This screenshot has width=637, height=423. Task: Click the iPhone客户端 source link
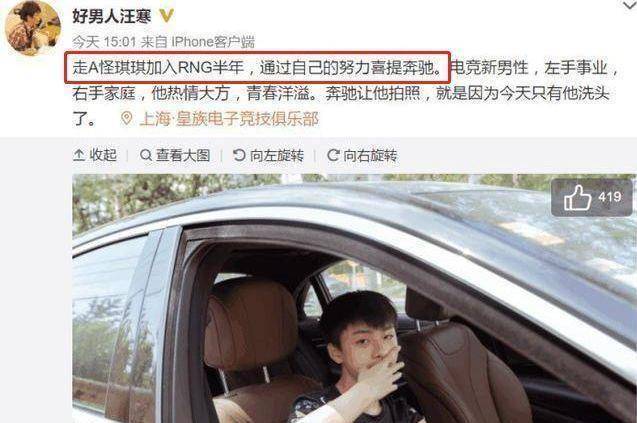click(213, 41)
